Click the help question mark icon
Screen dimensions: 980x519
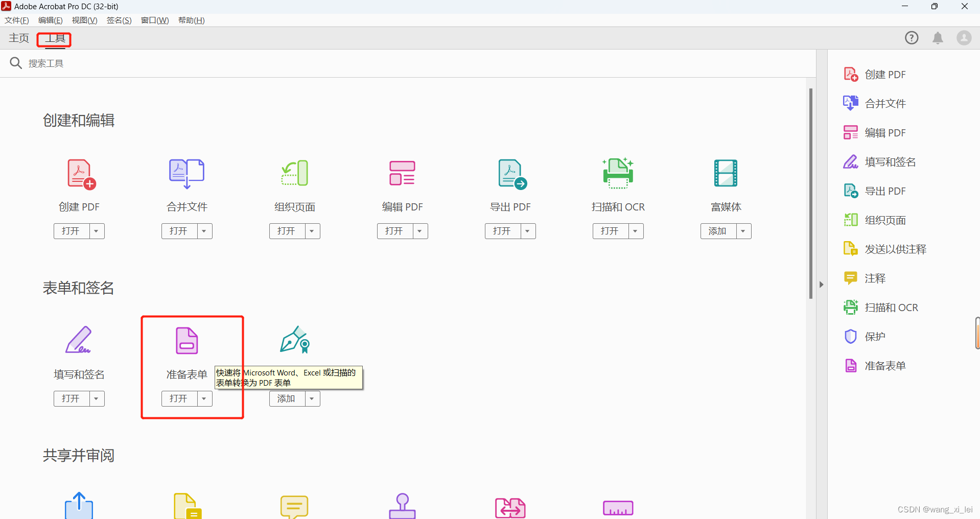[x=912, y=38]
